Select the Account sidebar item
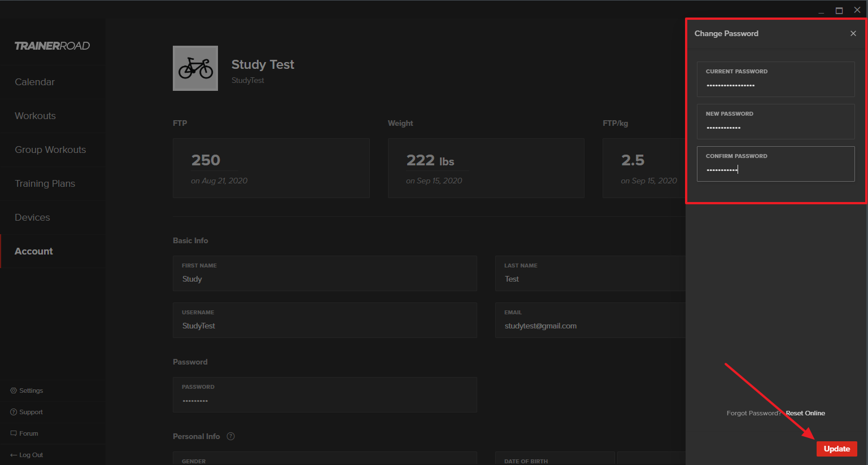The height and width of the screenshot is (465, 868). pyautogui.click(x=53, y=251)
